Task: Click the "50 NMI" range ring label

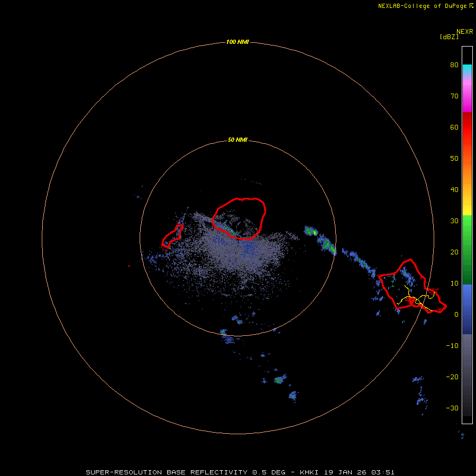Action: click(x=237, y=140)
